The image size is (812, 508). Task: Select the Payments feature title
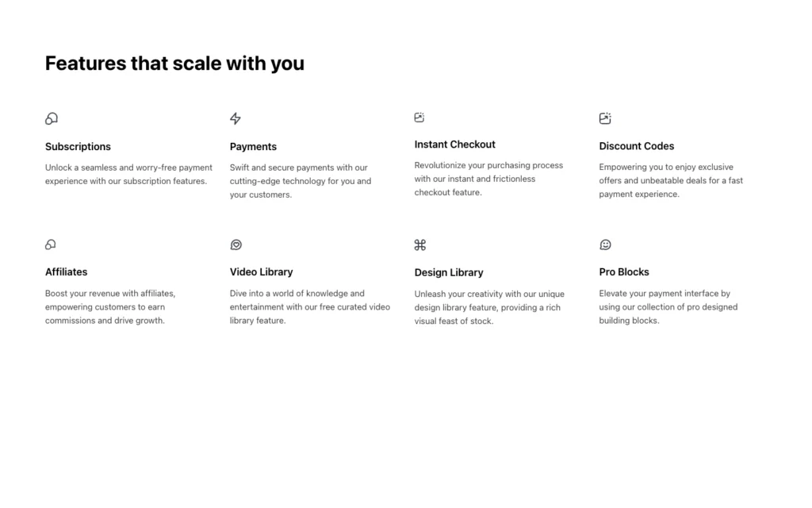pos(253,147)
